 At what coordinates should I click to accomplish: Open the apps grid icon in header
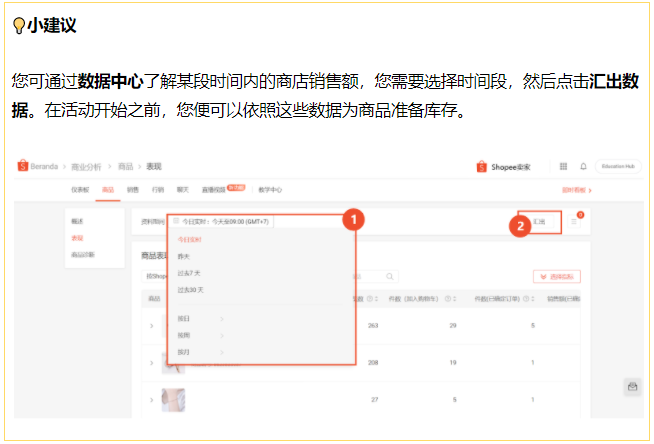coord(564,166)
